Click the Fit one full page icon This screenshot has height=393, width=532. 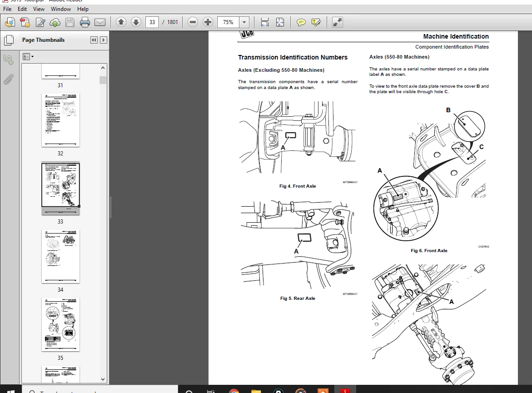tap(280, 22)
